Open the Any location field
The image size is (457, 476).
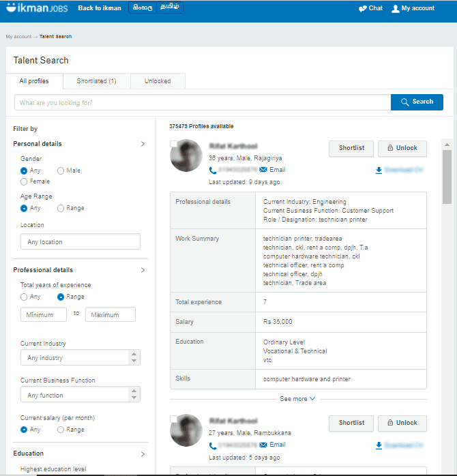tap(80, 241)
